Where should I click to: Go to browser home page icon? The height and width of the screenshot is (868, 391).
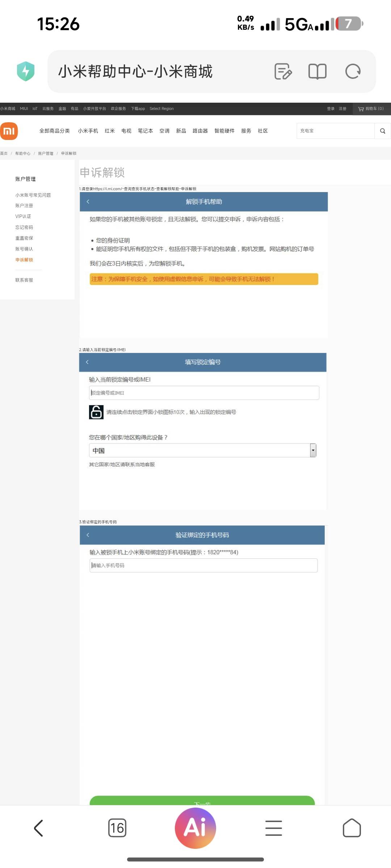(352, 828)
